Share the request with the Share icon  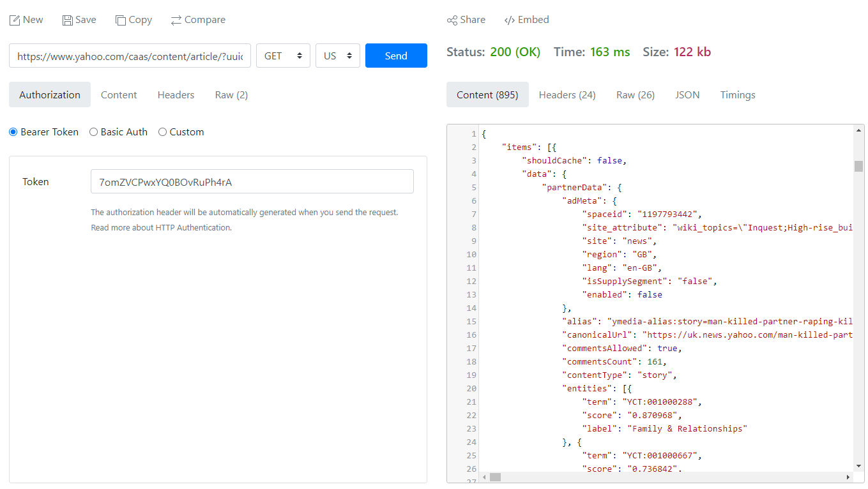point(466,20)
